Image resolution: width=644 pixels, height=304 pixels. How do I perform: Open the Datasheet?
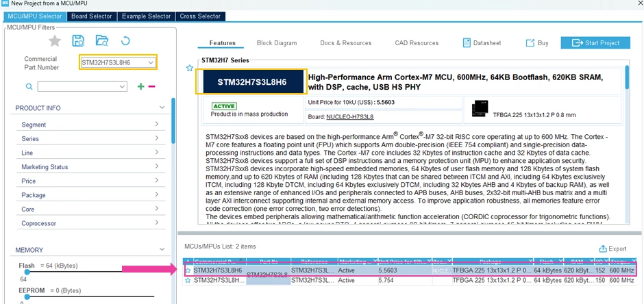[x=482, y=42]
